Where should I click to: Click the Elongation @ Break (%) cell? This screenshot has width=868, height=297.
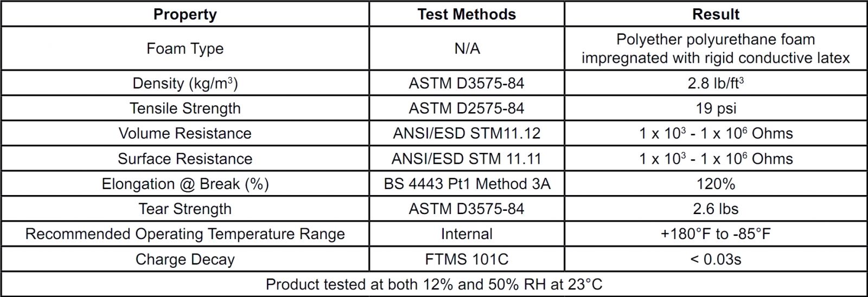185,184
